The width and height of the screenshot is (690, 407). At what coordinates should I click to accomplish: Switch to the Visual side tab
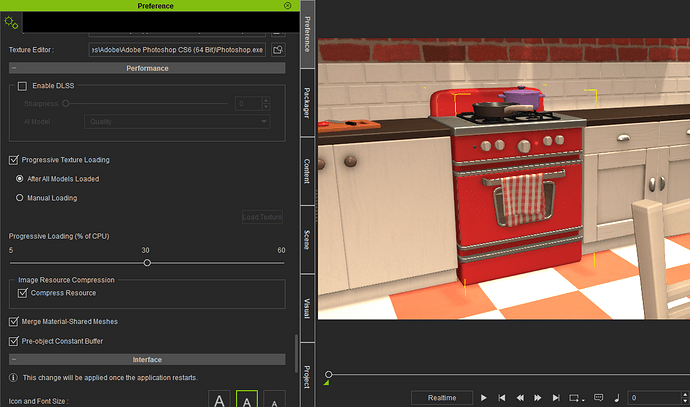click(307, 308)
